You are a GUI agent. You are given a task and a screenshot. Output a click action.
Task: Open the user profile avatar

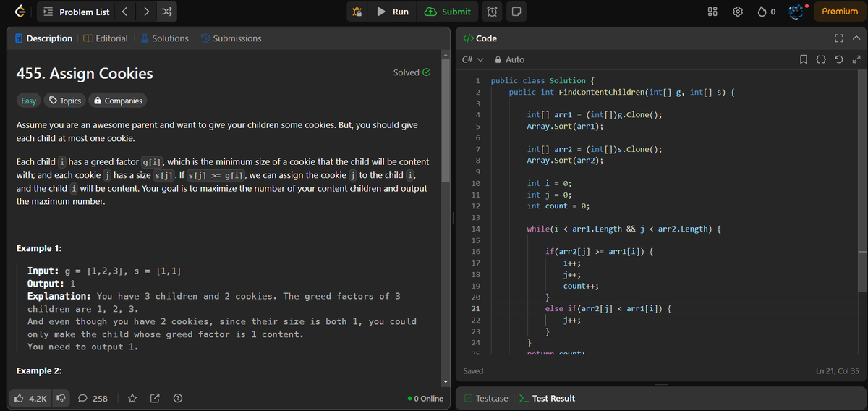tap(797, 12)
